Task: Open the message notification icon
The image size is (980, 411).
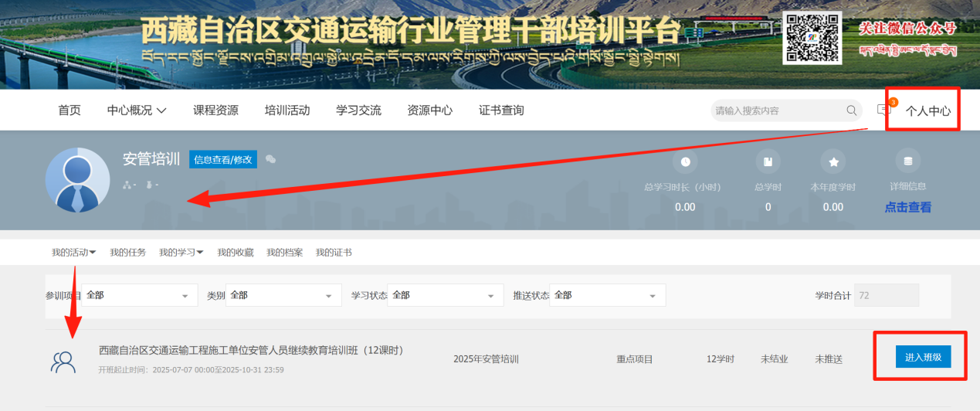Action: 884,110
